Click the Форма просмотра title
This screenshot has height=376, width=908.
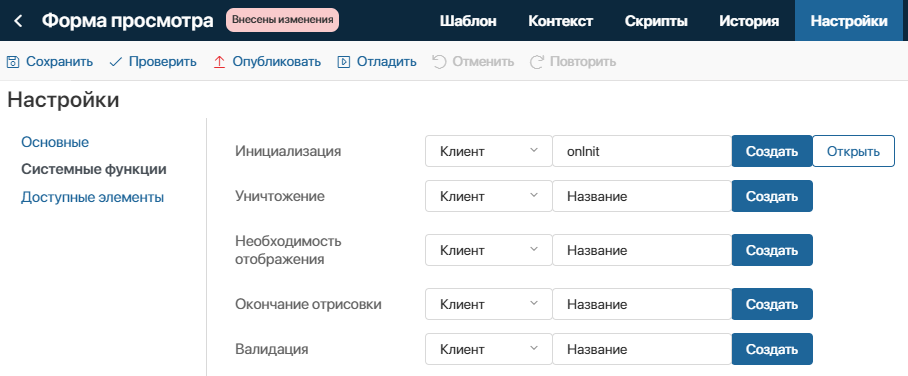click(x=127, y=21)
